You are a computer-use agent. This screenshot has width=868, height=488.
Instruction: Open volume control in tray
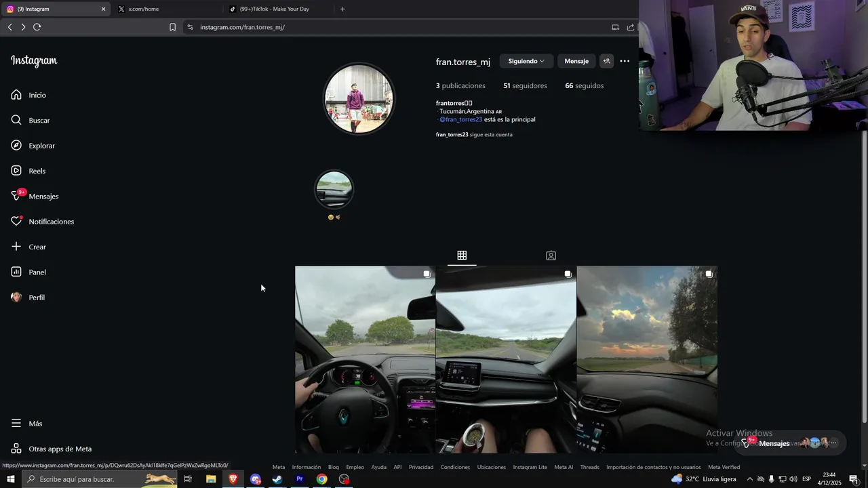coord(793,479)
